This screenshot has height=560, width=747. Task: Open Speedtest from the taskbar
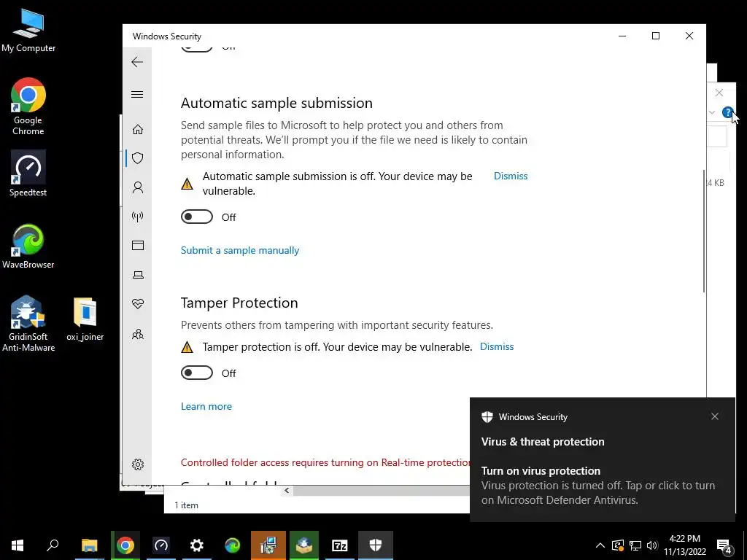pyautogui.click(x=161, y=545)
